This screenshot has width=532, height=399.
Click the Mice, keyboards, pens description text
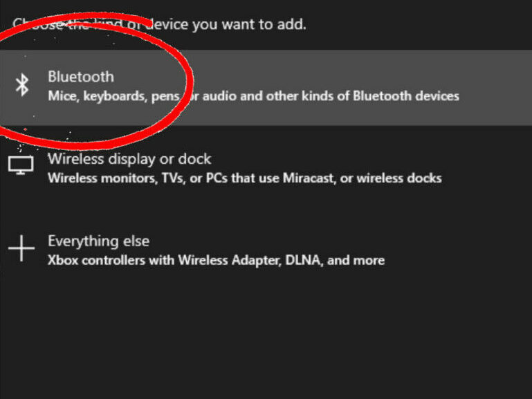[x=111, y=95]
